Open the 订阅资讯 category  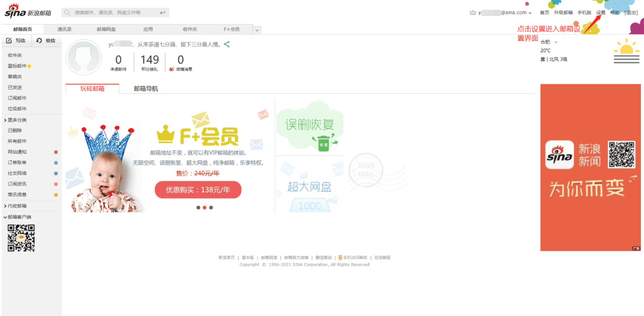(17, 184)
